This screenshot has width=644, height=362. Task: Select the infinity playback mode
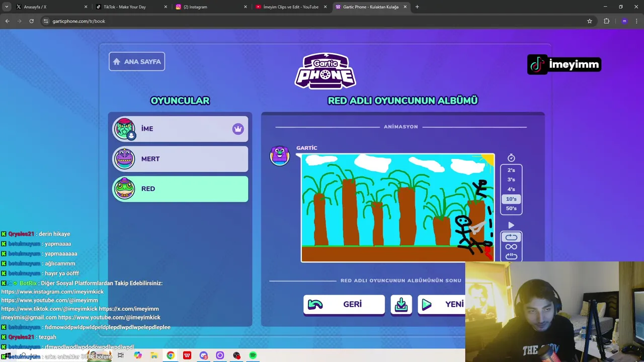[511, 247]
